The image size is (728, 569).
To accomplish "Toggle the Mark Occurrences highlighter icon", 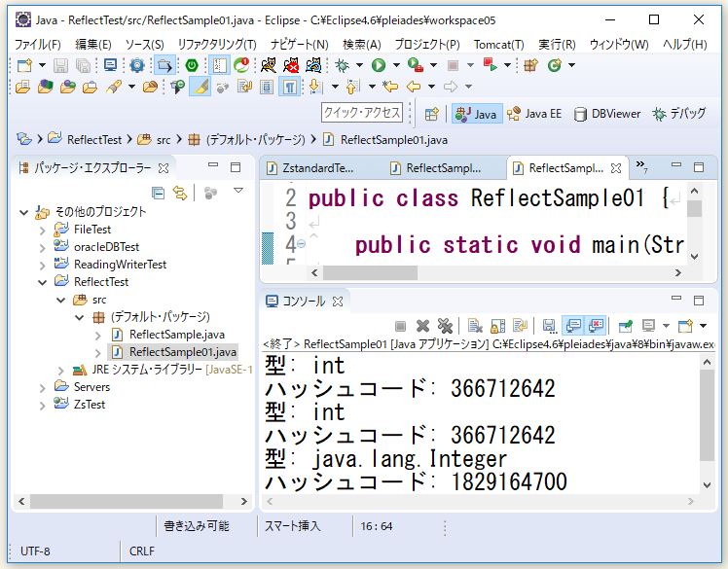I will click(x=200, y=87).
